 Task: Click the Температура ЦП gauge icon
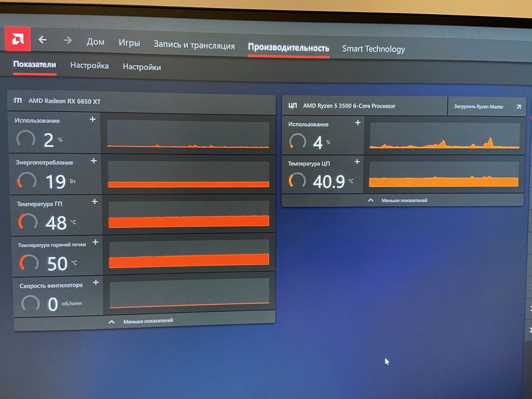point(297,180)
